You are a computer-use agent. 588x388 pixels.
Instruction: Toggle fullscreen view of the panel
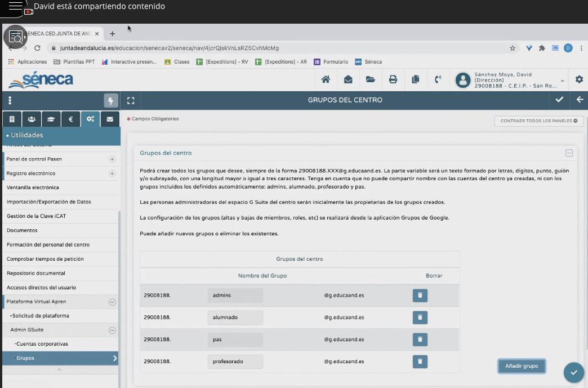click(131, 100)
